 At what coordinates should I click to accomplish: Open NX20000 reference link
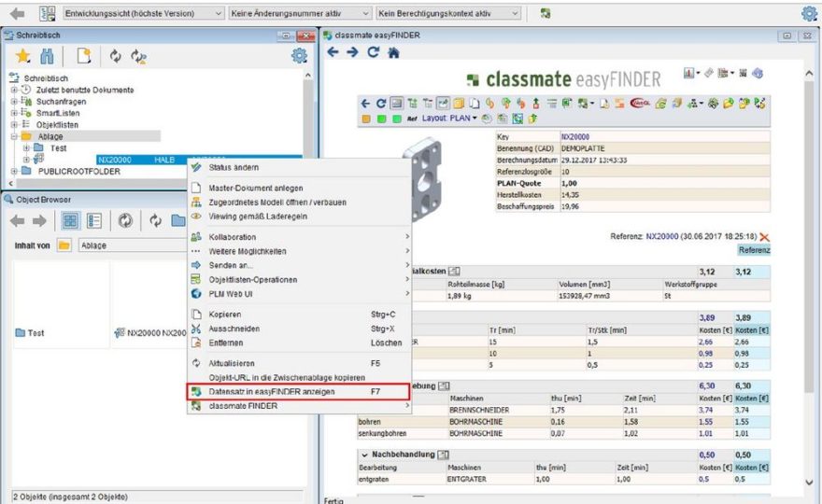(661, 237)
